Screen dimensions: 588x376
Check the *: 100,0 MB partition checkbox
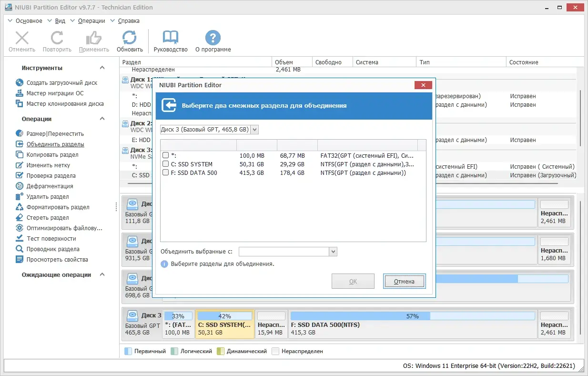click(x=165, y=155)
